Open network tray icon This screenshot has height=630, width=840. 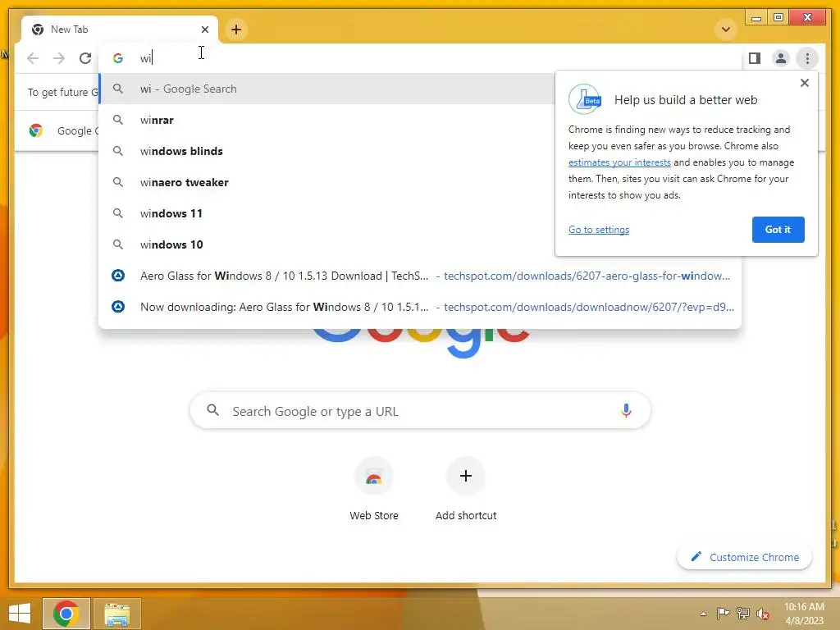(x=743, y=614)
